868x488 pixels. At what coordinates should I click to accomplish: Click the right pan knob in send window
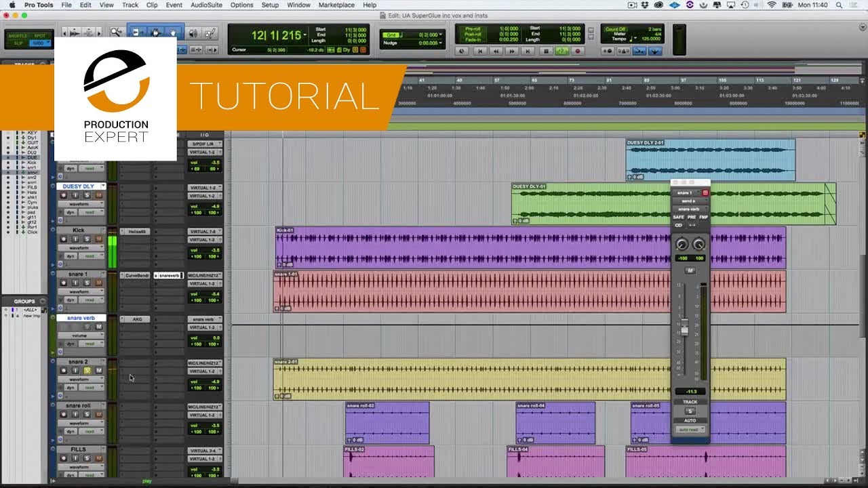click(699, 245)
